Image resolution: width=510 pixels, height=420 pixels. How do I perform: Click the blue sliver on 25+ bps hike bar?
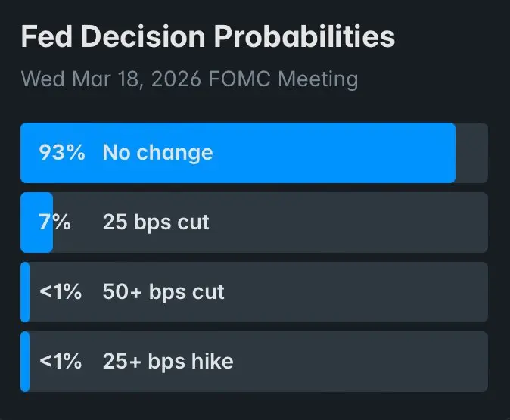pyautogui.click(x=25, y=362)
